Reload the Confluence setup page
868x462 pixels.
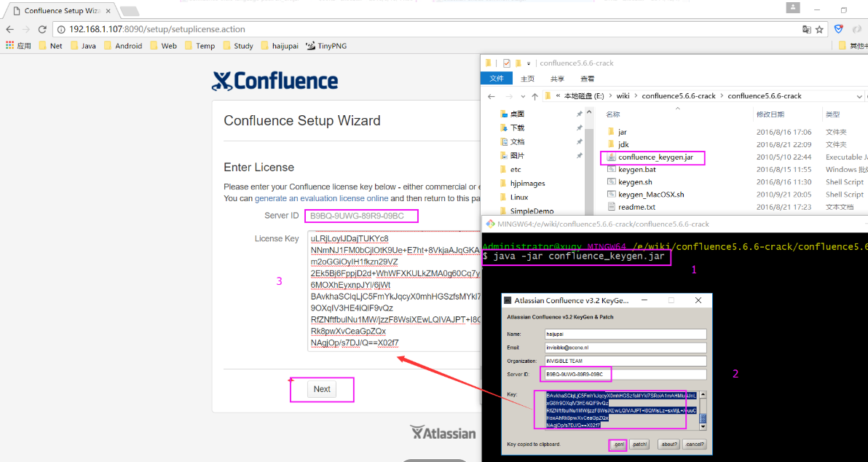point(42,29)
